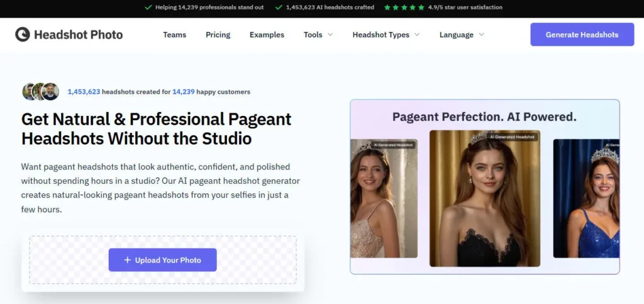Click the 1,453,623 headshots created count

tap(84, 92)
